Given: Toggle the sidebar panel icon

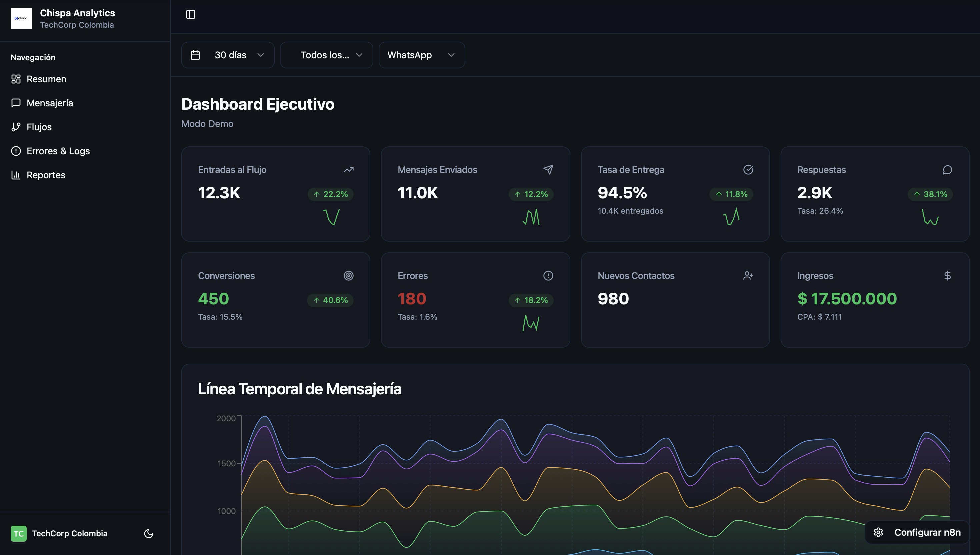Looking at the screenshot, I should pos(191,14).
